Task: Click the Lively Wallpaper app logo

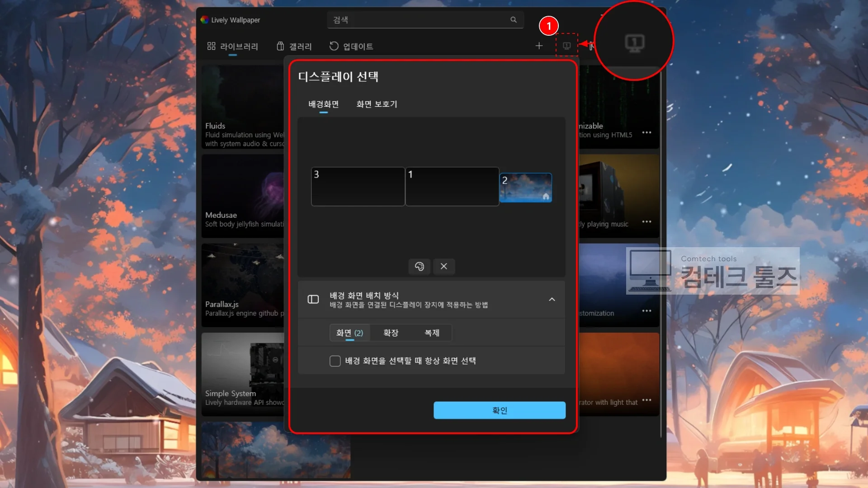Action: [204, 19]
